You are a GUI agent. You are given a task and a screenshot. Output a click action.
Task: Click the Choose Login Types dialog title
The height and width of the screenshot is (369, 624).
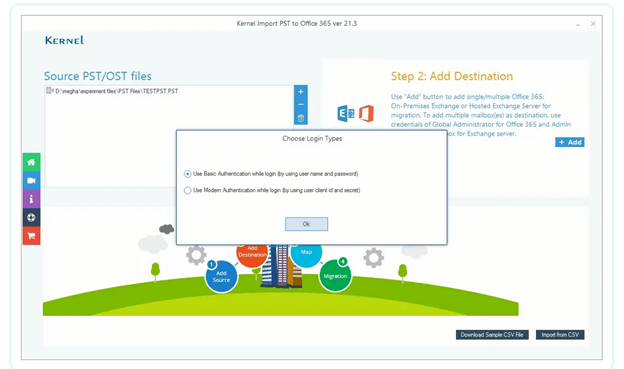(x=312, y=139)
